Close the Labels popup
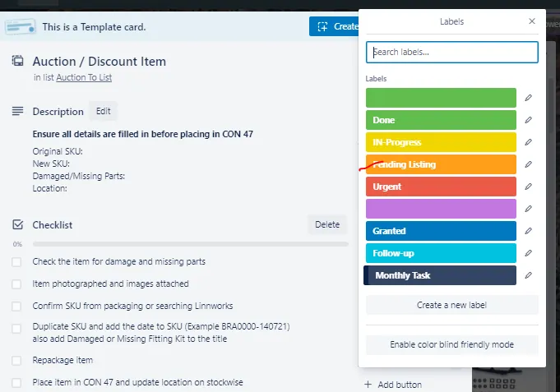The height and width of the screenshot is (392, 560). click(532, 21)
